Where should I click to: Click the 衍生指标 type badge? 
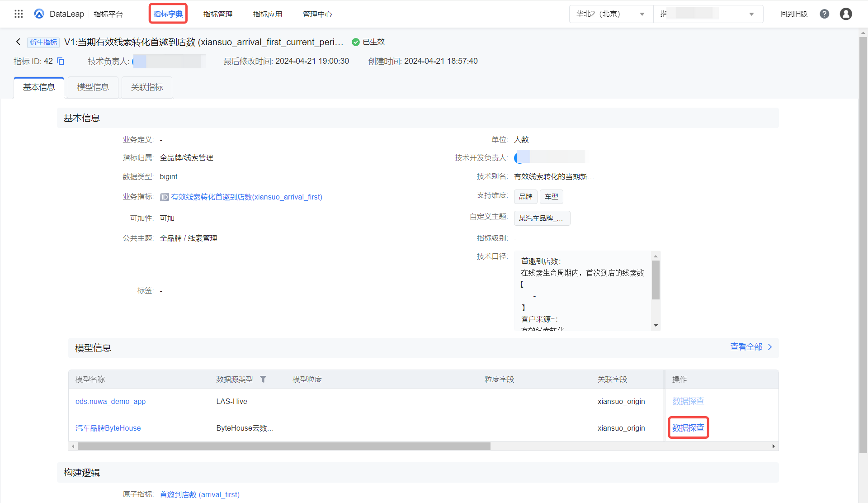coord(43,42)
